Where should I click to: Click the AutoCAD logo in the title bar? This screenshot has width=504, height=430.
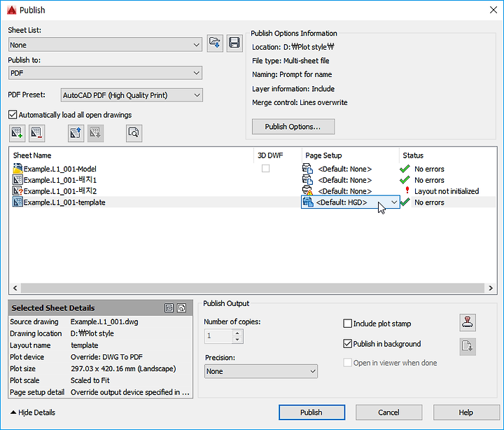12,10
